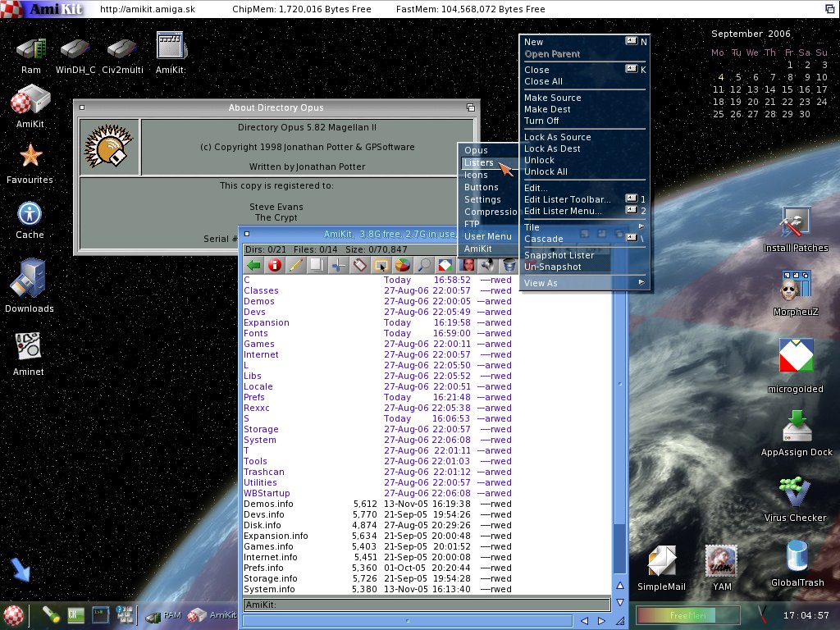The height and width of the screenshot is (630, 840).
Task: Open the Favourites star icon
Action: (x=30, y=163)
